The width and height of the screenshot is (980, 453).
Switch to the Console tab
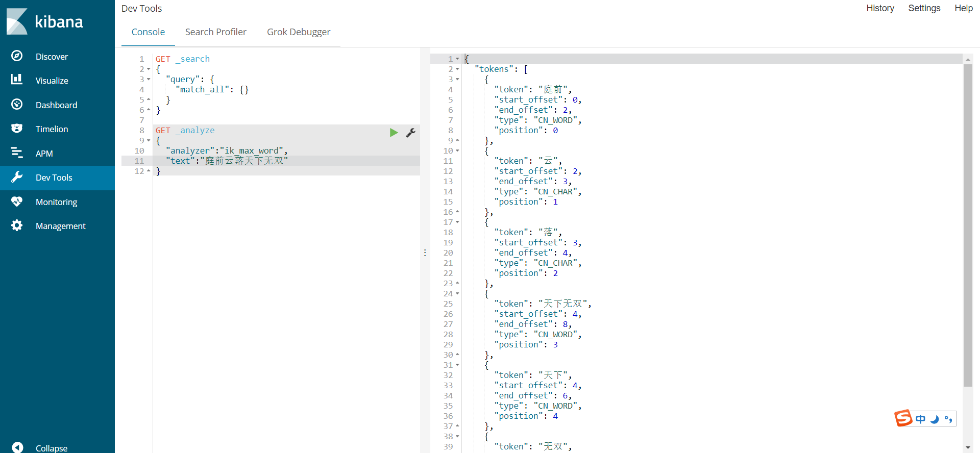click(x=148, y=32)
